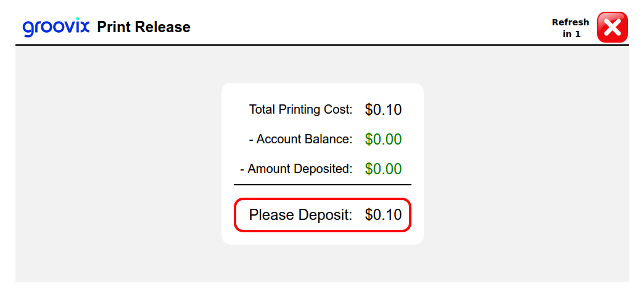Click the divider line above Please Deposit
The height and width of the screenshot is (299, 644).
322,185
